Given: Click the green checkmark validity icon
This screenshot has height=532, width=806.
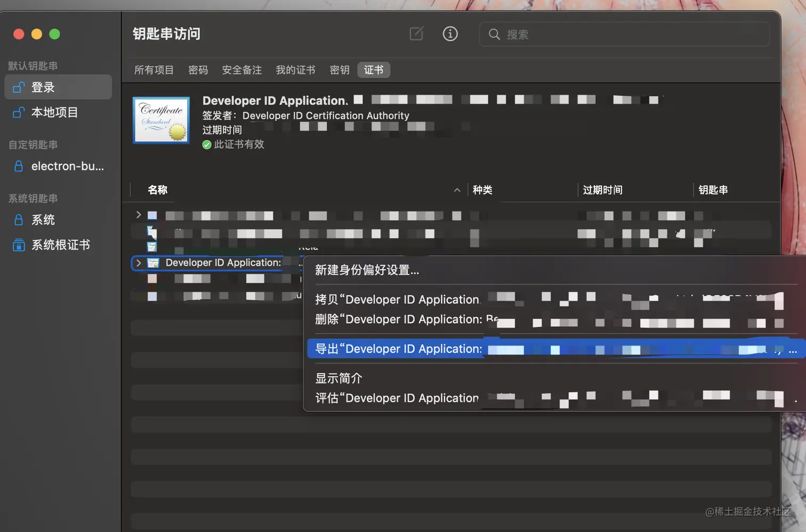Looking at the screenshot, I should click(207, 144).
